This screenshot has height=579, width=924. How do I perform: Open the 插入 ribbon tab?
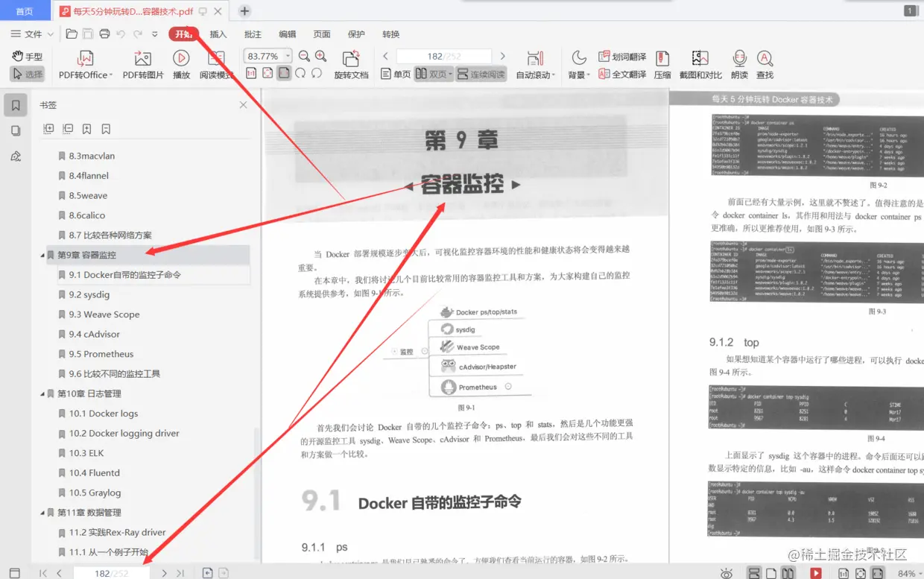[x=218, y=34]
